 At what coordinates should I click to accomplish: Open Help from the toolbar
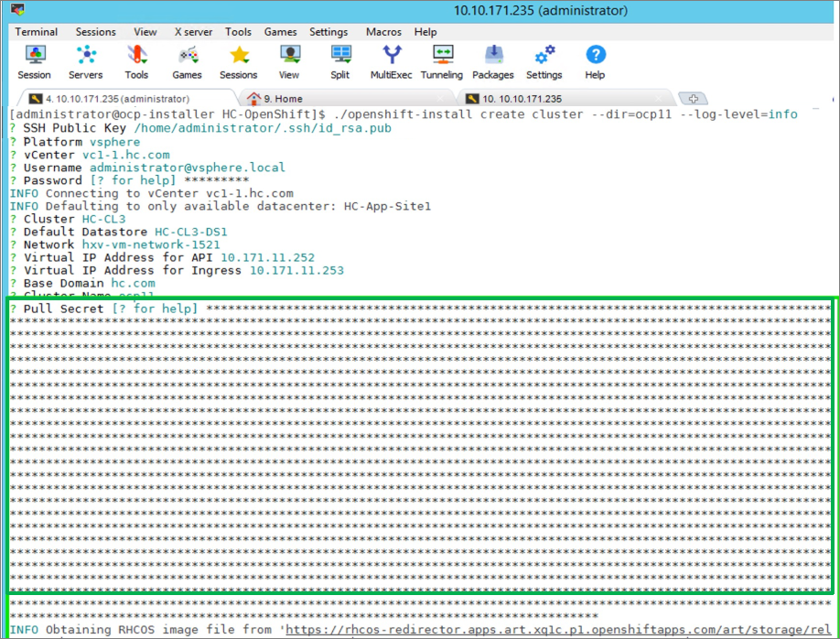pos(595,60)
